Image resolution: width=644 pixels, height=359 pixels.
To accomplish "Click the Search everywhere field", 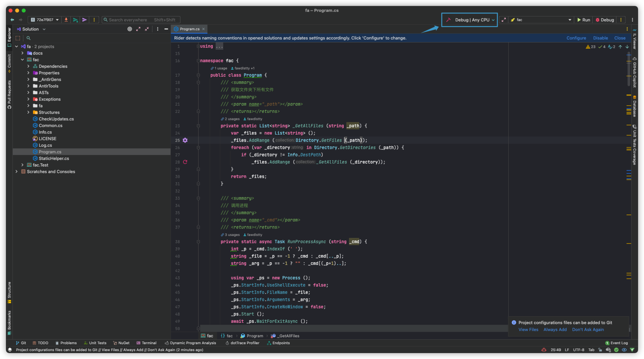I will pyautogui.click(x=141, y=20).
